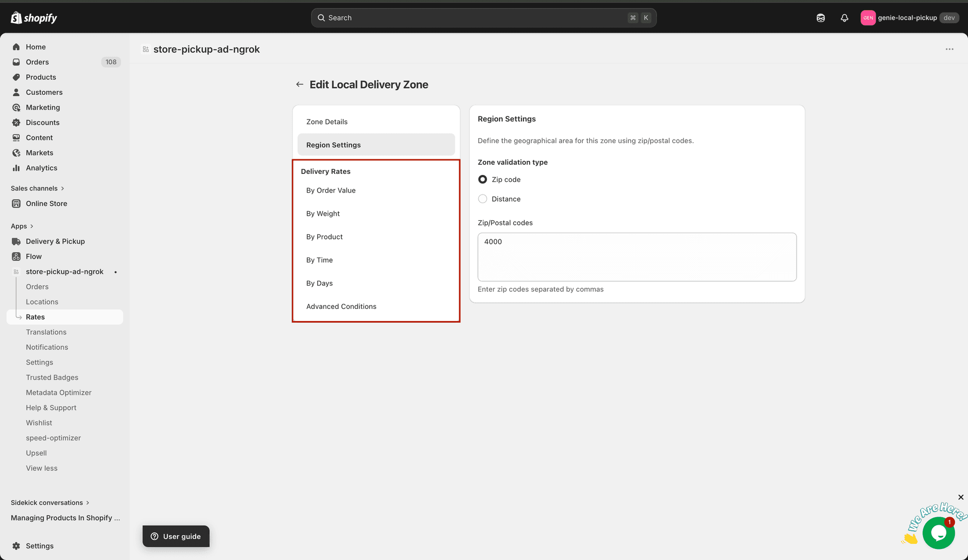Select the Distance radio button
The height and width of the screenshot is (560, 968).
pos(482,199)
